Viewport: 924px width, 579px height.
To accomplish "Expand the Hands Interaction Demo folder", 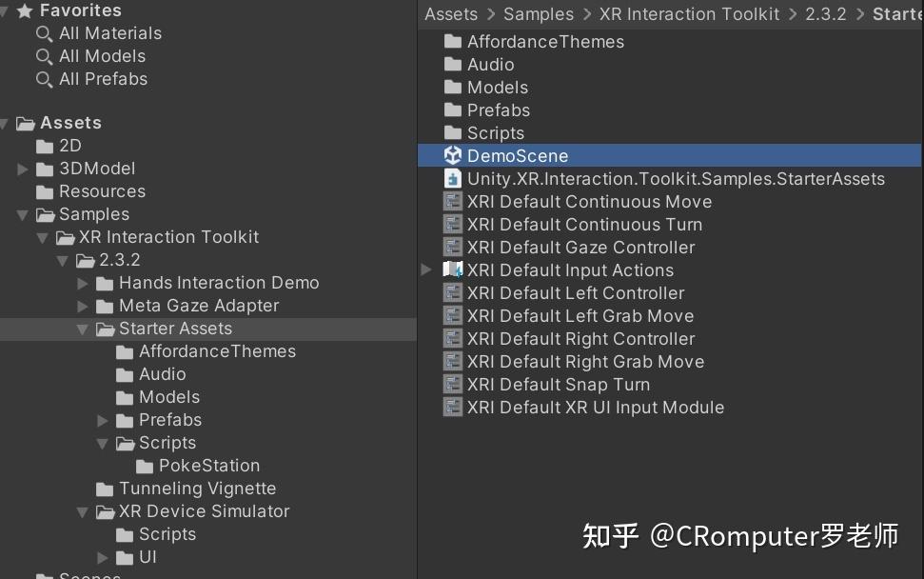I will (x=84, y=283).
